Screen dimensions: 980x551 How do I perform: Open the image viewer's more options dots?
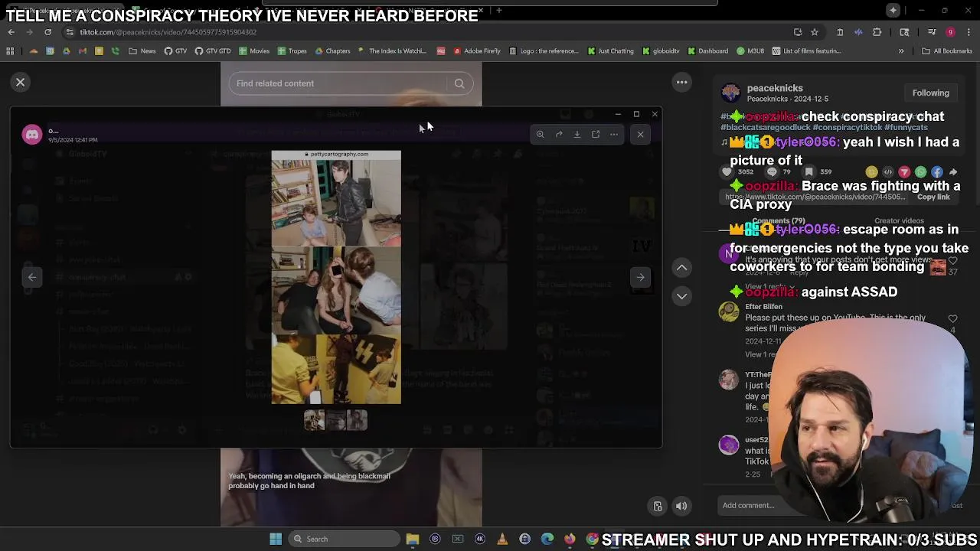point(614,134)
